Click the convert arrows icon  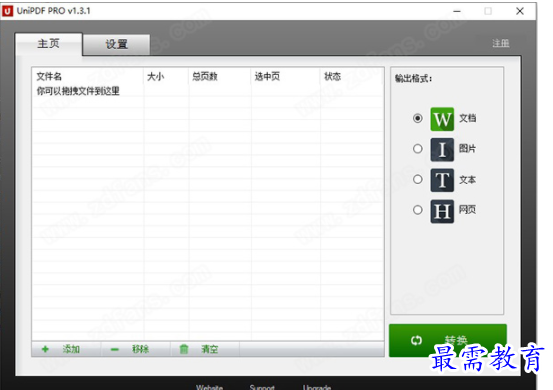(416, 340)
